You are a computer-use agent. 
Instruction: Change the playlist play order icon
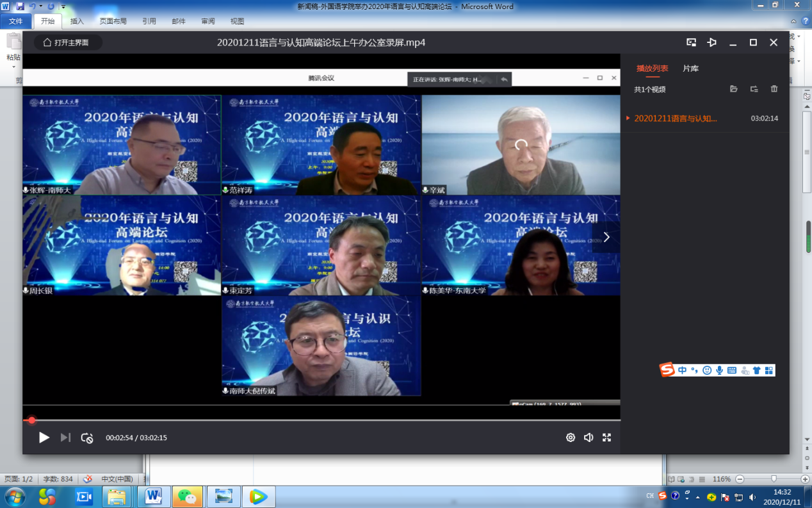tap(754, 89)
